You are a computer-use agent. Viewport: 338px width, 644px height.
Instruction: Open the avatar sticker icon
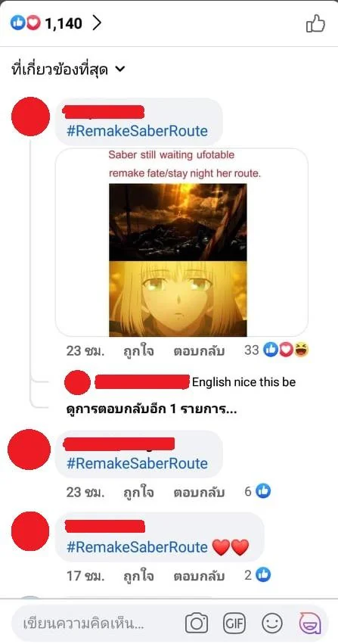point(310,624)
